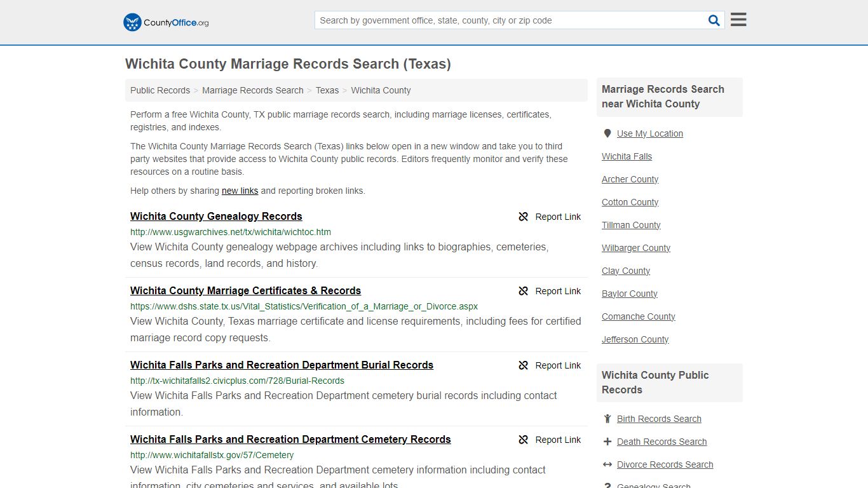Select the Texas breadcrumb
The width and height of the screenshot is (868, 488).
[327, 90]
